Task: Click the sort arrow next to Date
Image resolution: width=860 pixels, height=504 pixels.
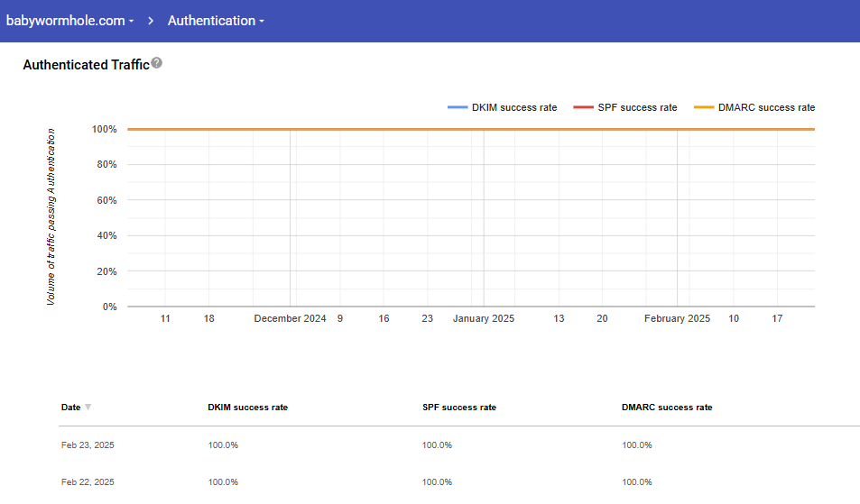Action: pos(88,408)
